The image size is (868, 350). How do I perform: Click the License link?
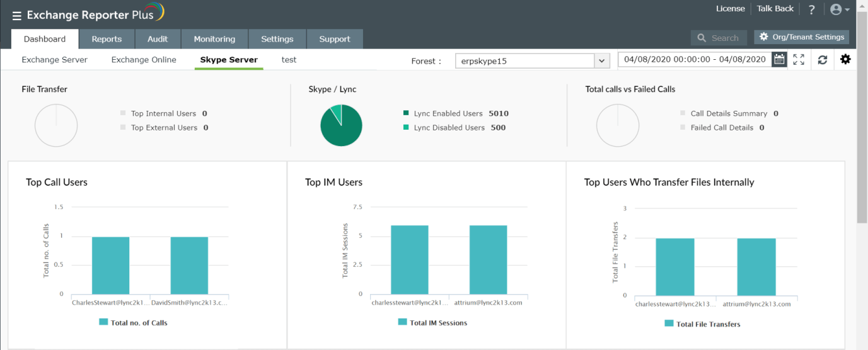pos(731,9)
